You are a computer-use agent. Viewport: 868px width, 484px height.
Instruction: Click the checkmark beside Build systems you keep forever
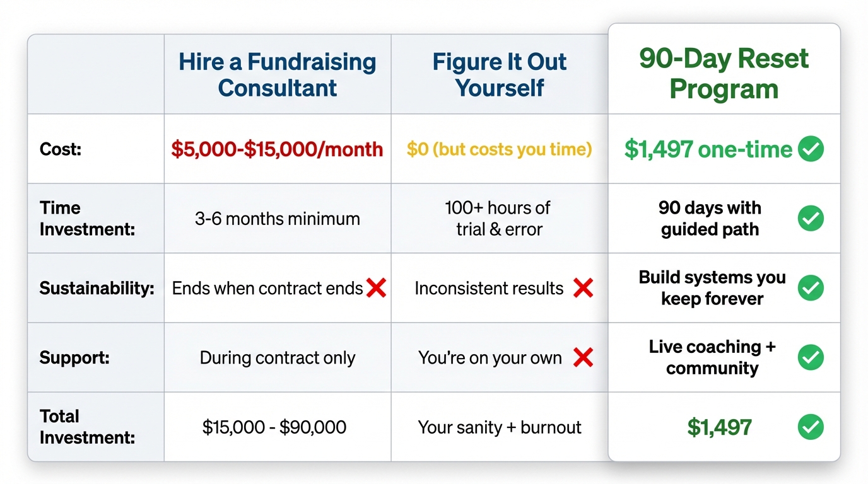[x=811, y=288]
